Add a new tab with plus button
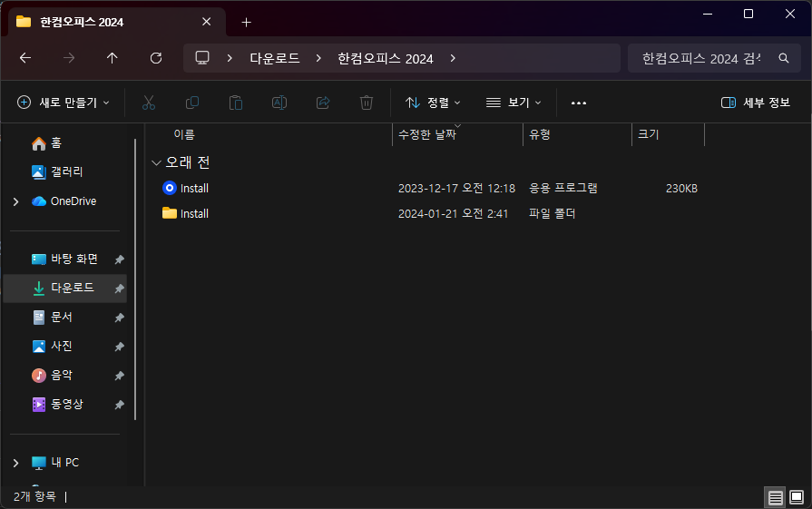The image size is (812, 509). 247,23
